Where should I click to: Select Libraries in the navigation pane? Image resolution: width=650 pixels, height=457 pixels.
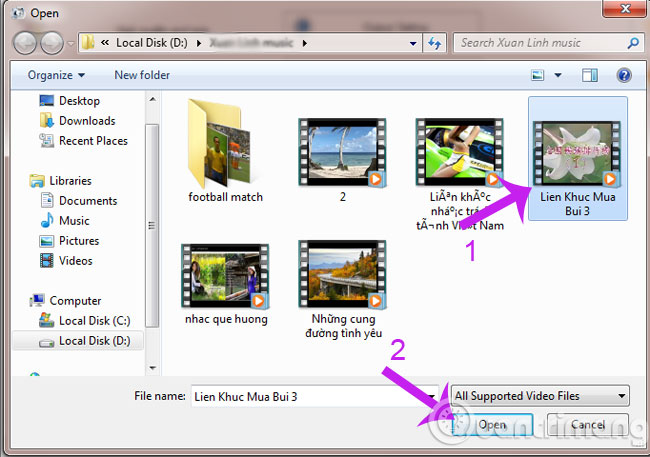pyautogui.click(x=70, y=181)
